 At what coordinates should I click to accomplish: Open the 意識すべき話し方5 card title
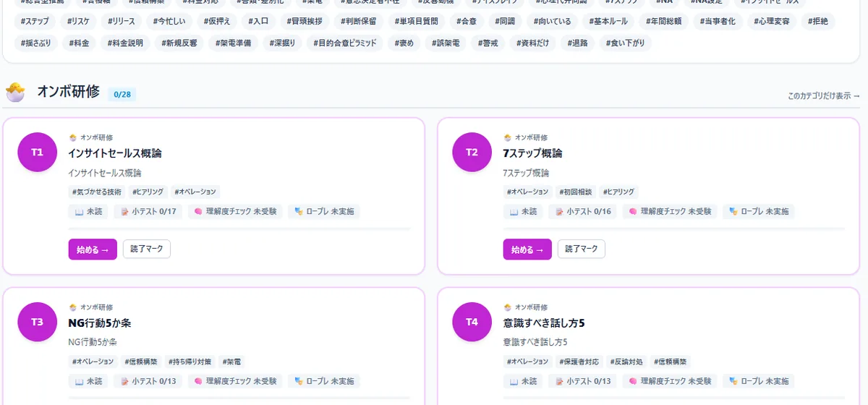(x=544, y=323)
